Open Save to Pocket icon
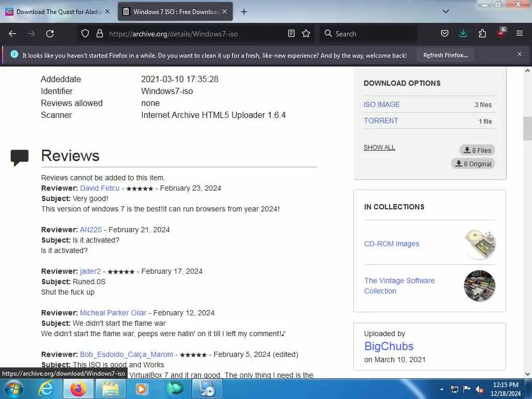Screen dimensions: 532x399 coord(445,34)
